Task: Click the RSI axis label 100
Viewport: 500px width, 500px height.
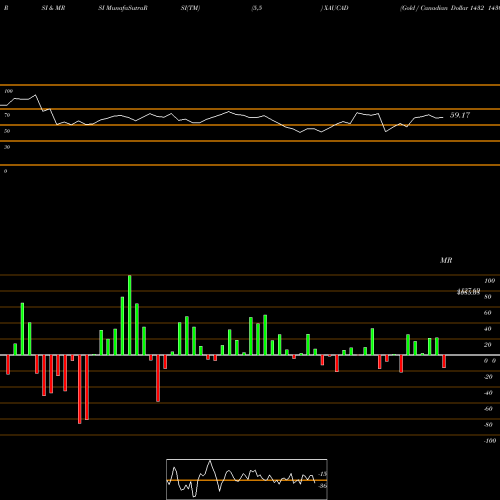Action: pyautogui.click(x=9, y=91)
